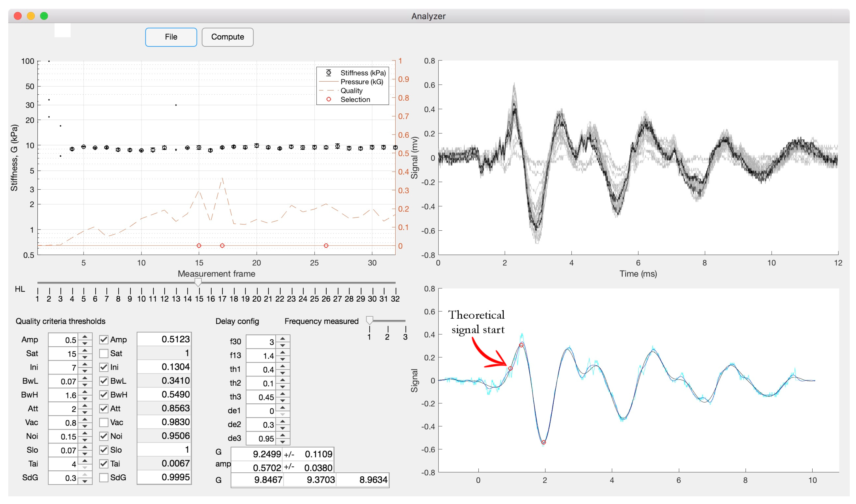The height and width of the screenshot is (504, 856).
Task: Click the File button
Action: 171,37
